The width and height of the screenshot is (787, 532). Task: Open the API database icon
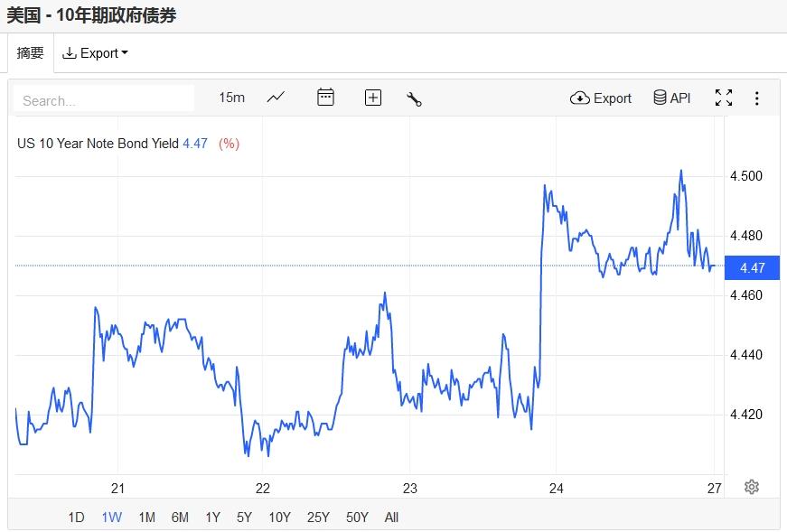point(671,98)
